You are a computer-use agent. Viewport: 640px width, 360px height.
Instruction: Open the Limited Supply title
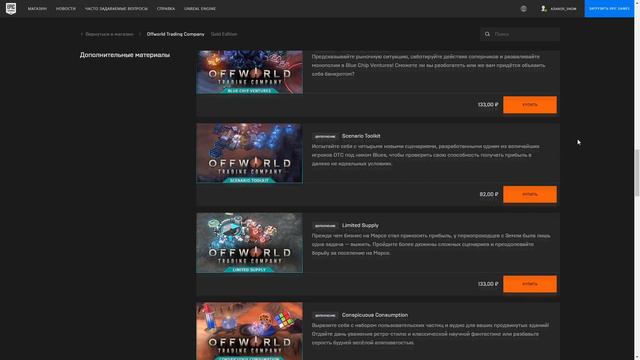[x=360, y=225]
